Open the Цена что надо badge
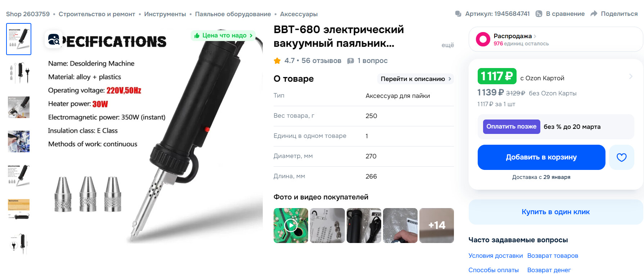The height and width of the screenshot is (279, 644). point(223,35)
